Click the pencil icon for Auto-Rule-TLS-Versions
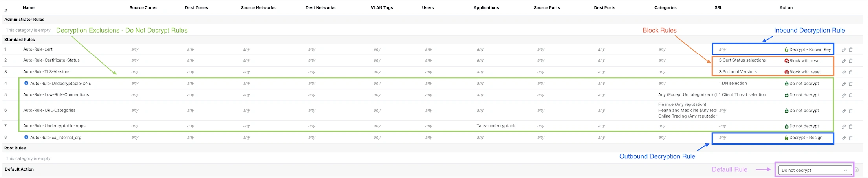This screenshot has height=178, width=868. 844,72
